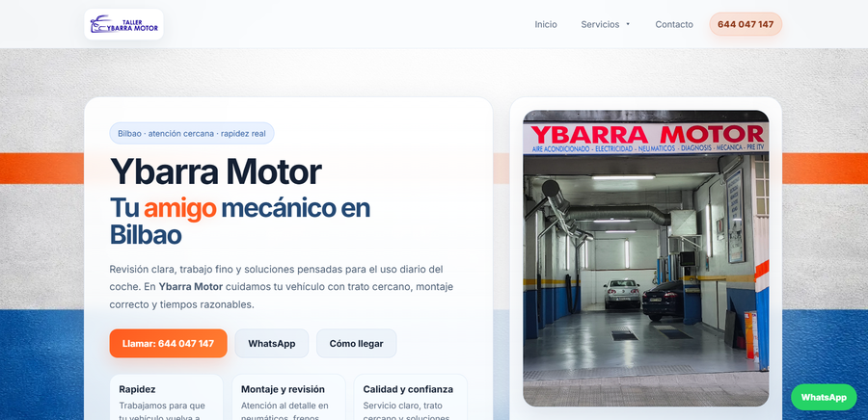Open the Inicio page
Viewport: 868px width, 420px height.
(545, 24)
